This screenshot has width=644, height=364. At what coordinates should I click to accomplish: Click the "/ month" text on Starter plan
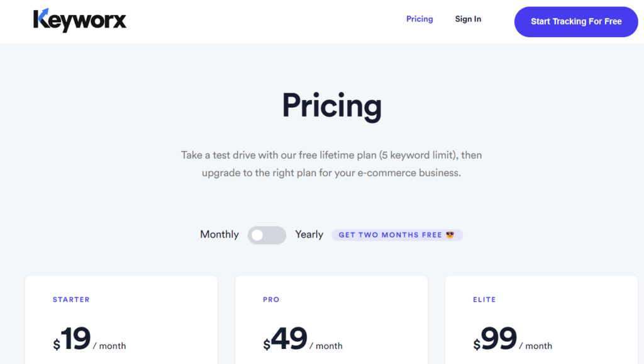pos(109,346)
